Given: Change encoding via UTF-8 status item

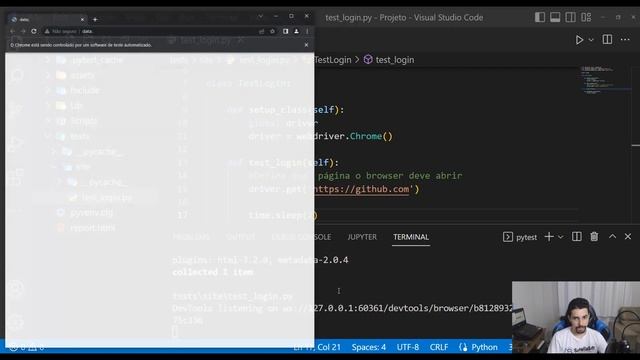Looking at the screenshot, I should coord(408,347).
